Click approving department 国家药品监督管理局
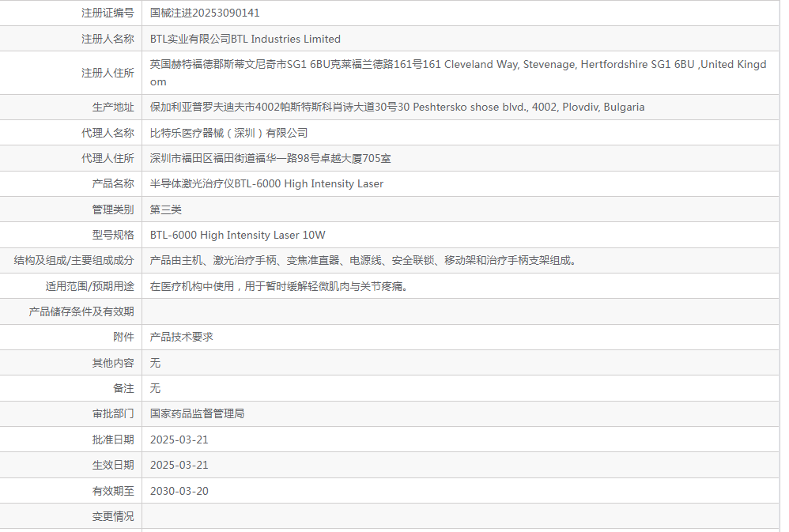 198,413
